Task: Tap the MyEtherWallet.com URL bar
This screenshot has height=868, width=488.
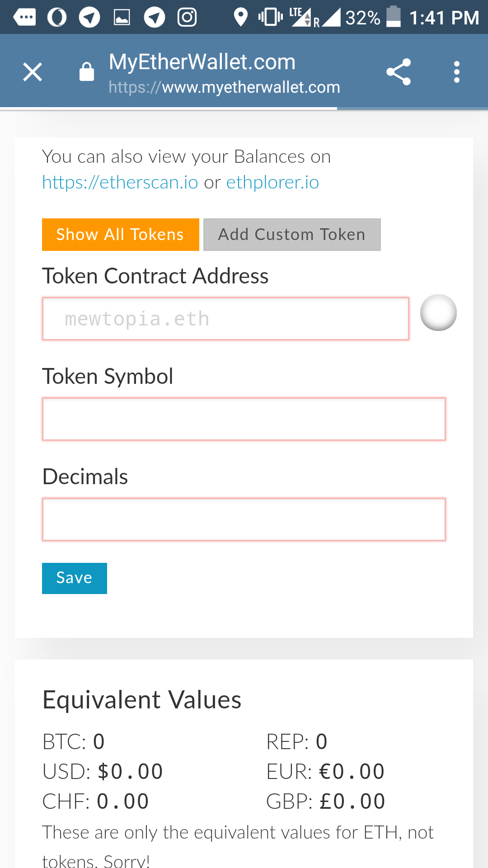Action: (x=225, y=72)
